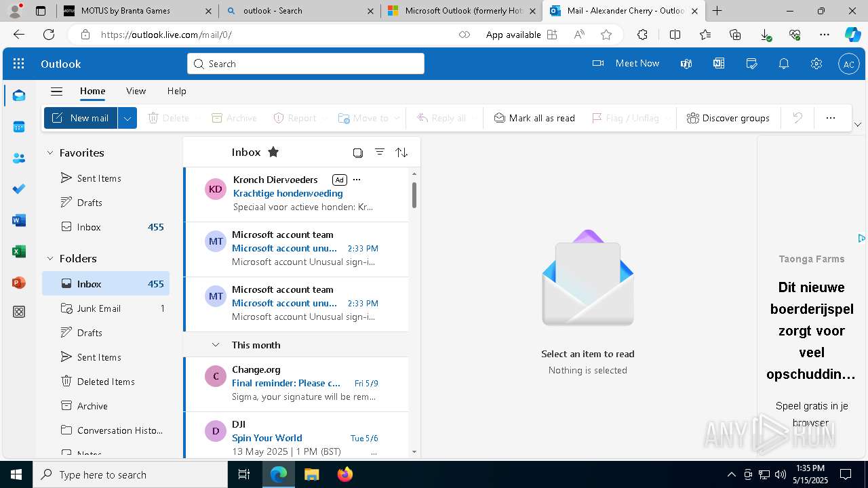The image size is (868, 488).
Task: Open OneNote feed icon in header
Action: point(719,64)
